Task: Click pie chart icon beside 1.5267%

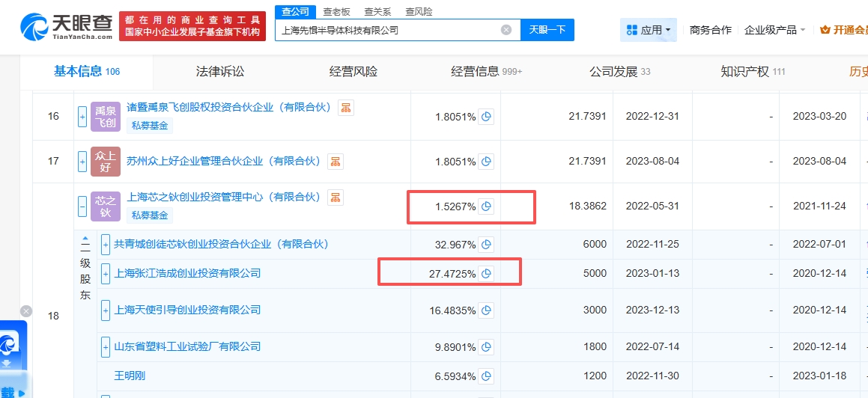Action: [x=486, y=206]
